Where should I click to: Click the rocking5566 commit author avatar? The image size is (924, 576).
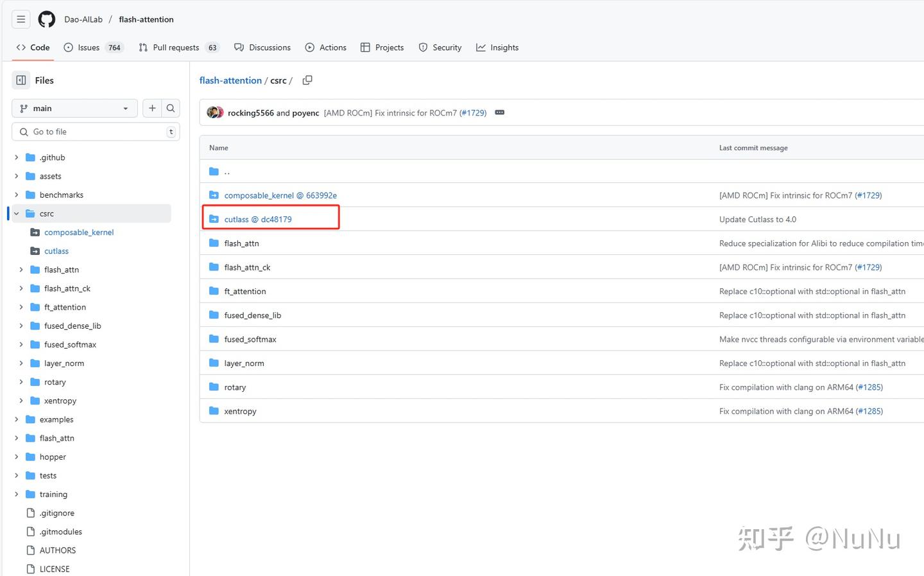214,112
